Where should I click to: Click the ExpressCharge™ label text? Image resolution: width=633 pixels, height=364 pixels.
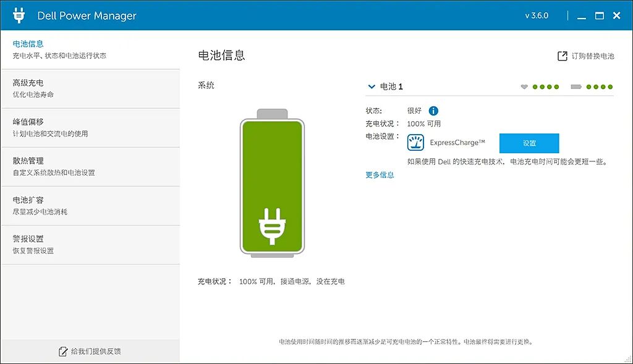coord(457,143)
